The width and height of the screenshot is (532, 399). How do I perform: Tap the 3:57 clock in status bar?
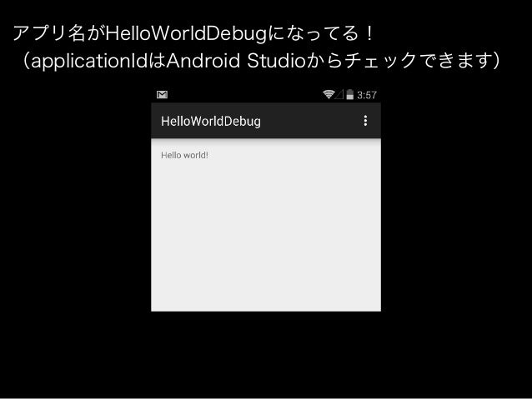[x=367, y=95]
